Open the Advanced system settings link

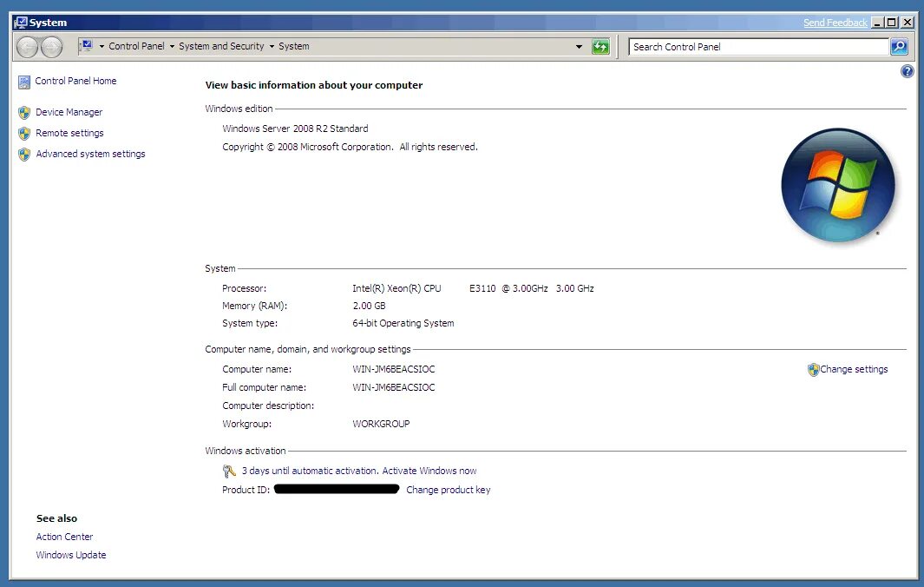coord(90,154)
